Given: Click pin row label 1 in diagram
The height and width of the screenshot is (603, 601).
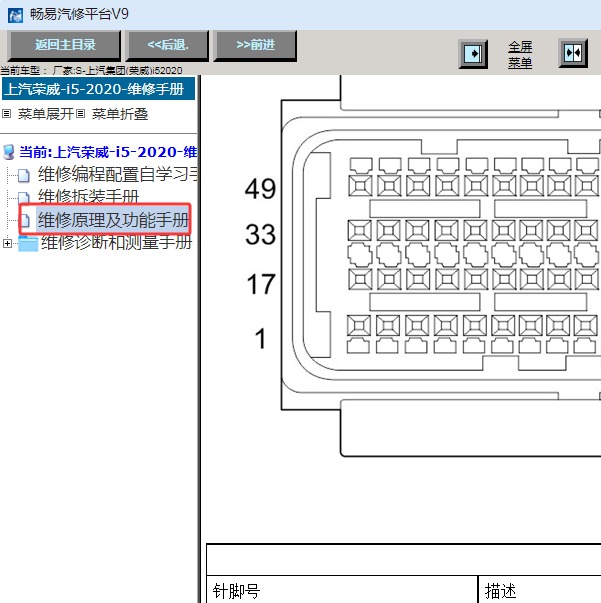Looking at the screenshot, I should pos(260,338).
